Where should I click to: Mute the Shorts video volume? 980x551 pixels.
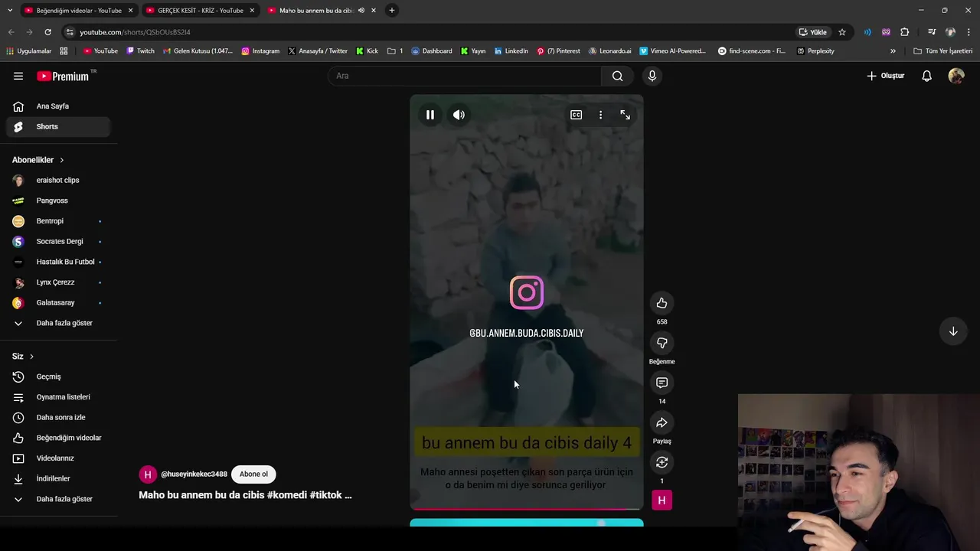(459, 115)
